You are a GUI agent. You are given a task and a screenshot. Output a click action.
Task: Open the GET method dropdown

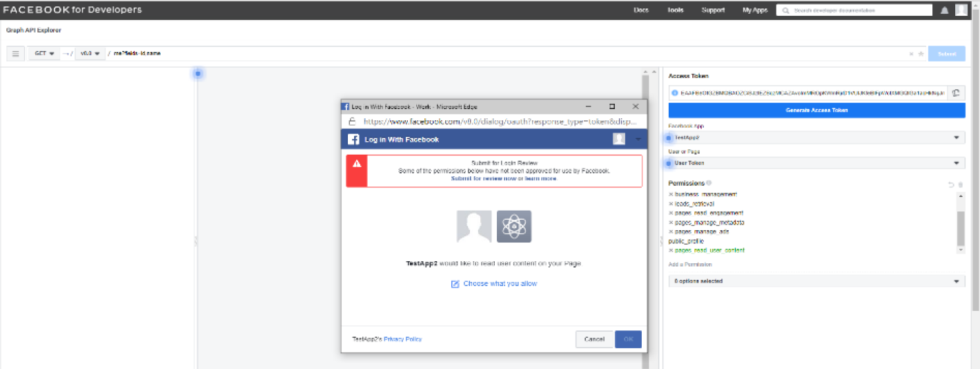tap(44, 53)
